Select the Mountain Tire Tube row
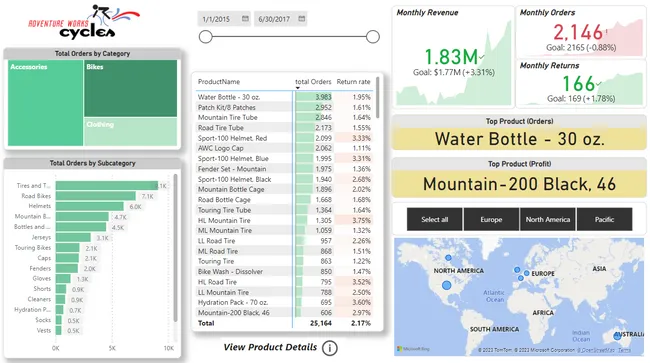The image size is (650, 363). pos(284,117)
